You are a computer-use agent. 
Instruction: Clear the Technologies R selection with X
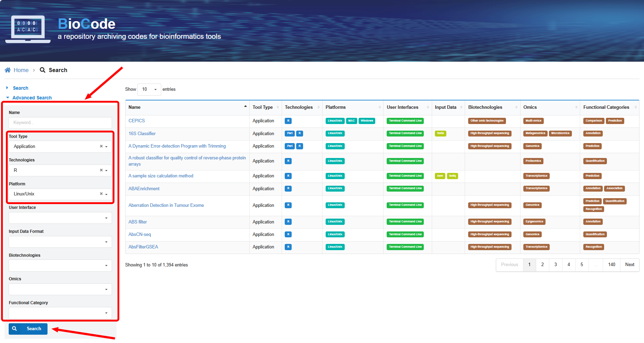point(101,170)
